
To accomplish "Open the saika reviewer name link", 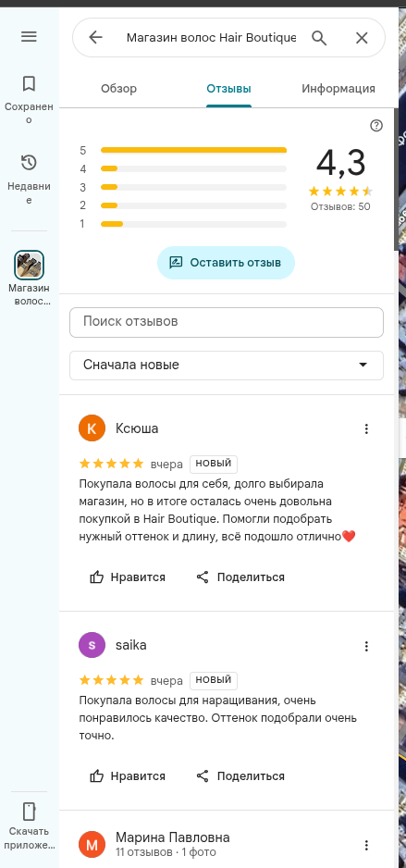I will [131, 646].
